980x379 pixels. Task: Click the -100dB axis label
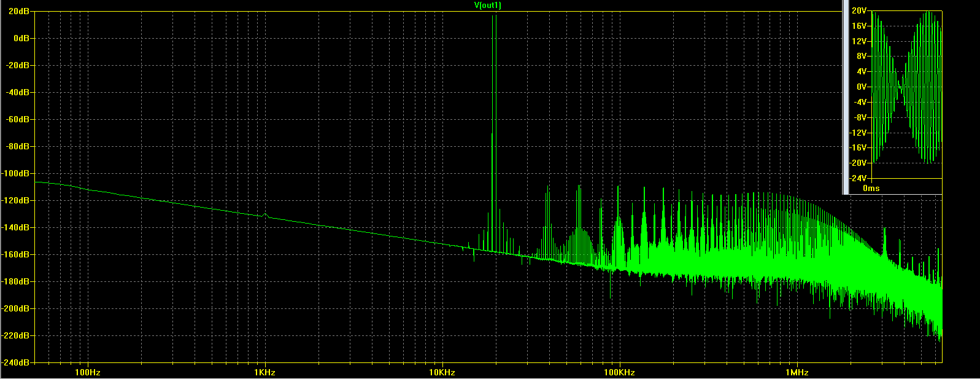16,173
